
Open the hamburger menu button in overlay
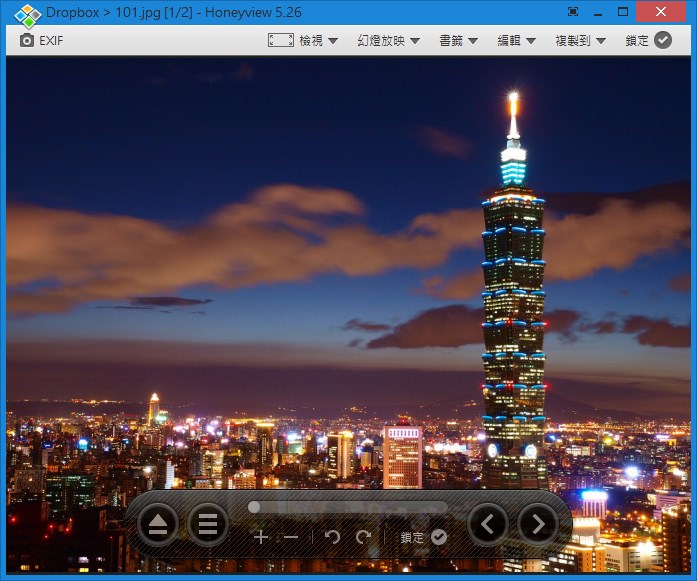(x=208, y=525)
